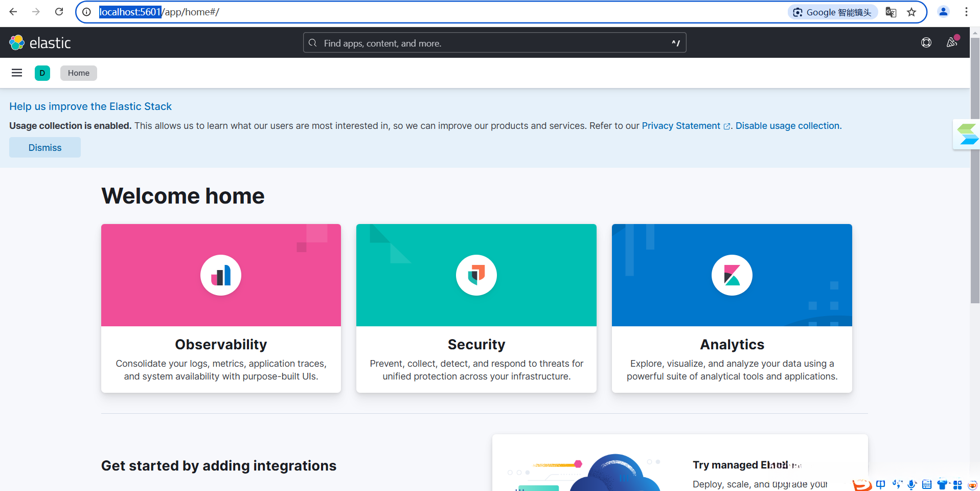Click 'Get started by adding integrations' heading

pos(219,465)
